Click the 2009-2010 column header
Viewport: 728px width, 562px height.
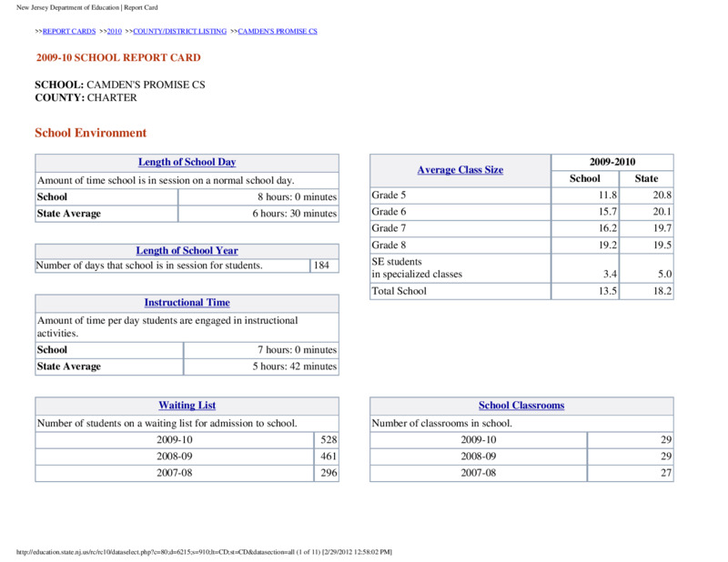point(612,162)
